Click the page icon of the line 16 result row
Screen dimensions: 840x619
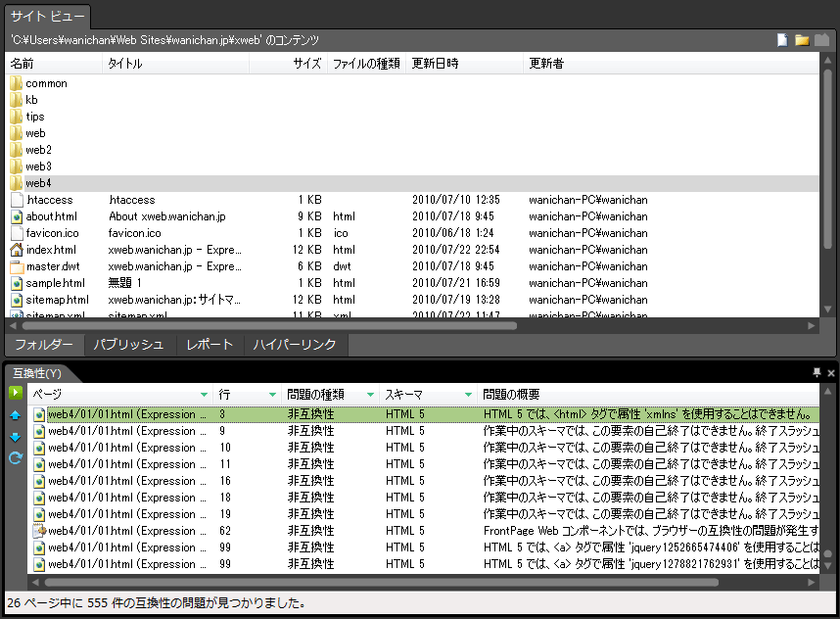click(39, 481)
